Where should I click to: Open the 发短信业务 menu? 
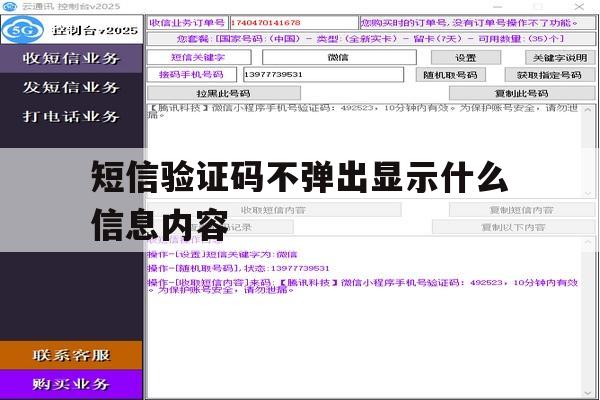click(71, 88)
